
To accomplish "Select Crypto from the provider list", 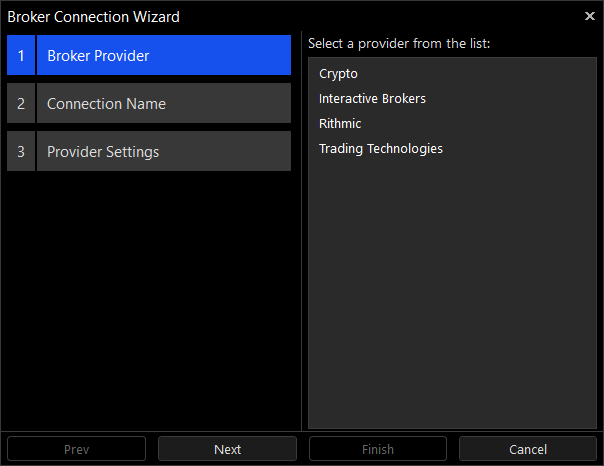I will pos(338,74).
